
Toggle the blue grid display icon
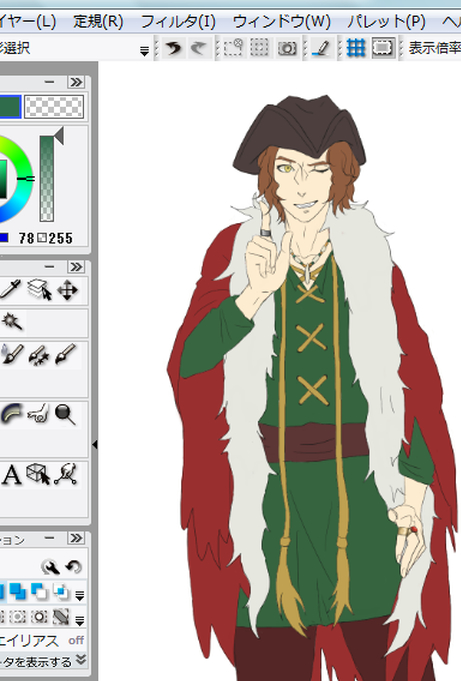[x=355, y=48]
